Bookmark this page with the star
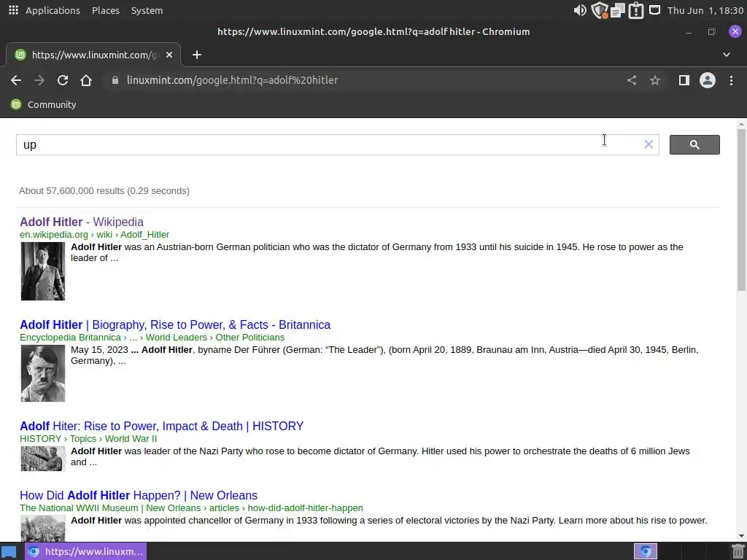 pos(655,80)
